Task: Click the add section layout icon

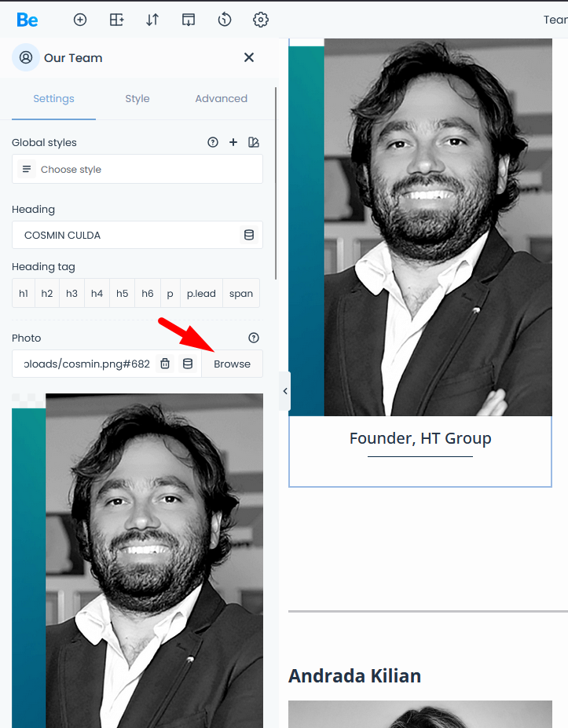Action: pos(116,20)
